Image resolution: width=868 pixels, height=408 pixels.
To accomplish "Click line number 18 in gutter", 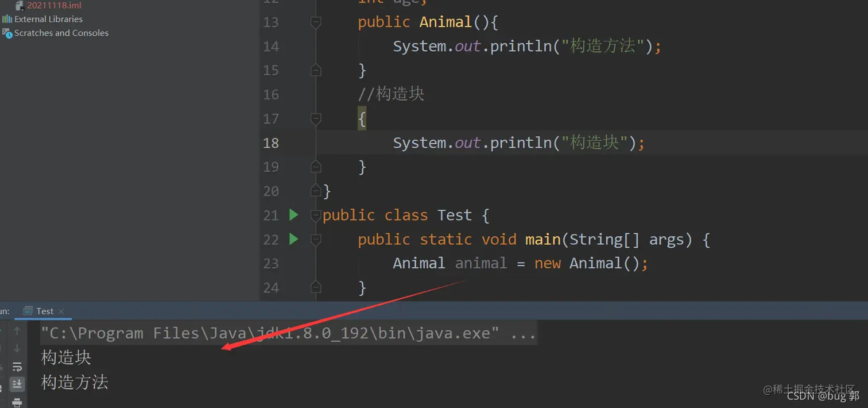I will coord(270,143).
